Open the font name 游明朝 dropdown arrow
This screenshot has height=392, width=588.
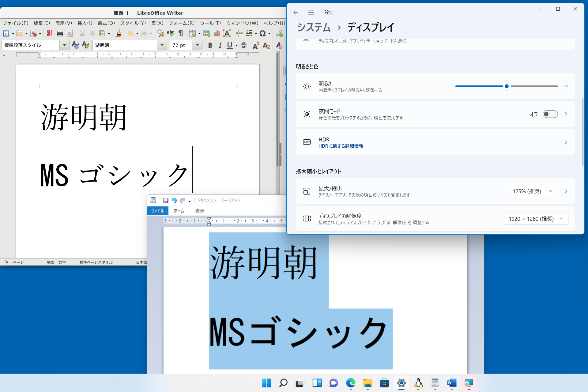point(162,45)
